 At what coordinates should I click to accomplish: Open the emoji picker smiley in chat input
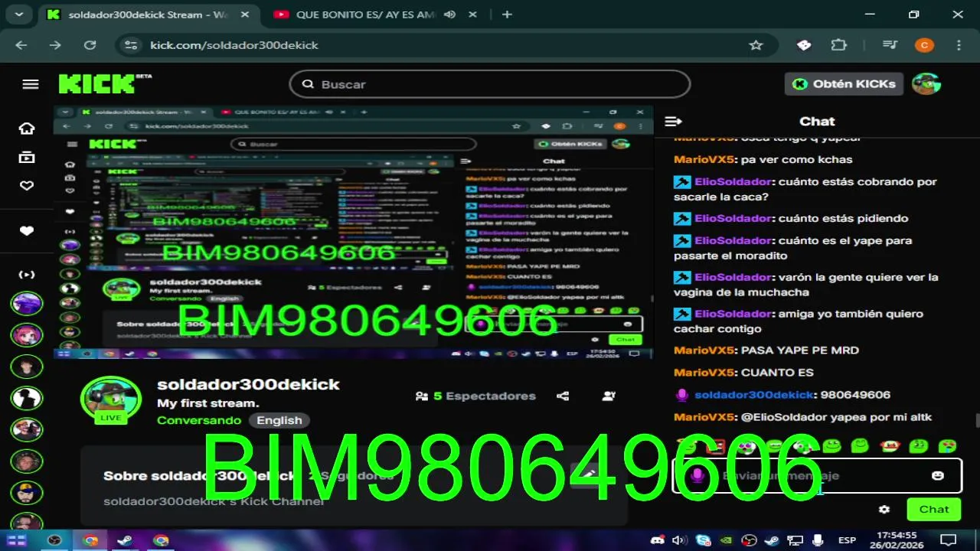pyautogui.click(x=938, y=475)
